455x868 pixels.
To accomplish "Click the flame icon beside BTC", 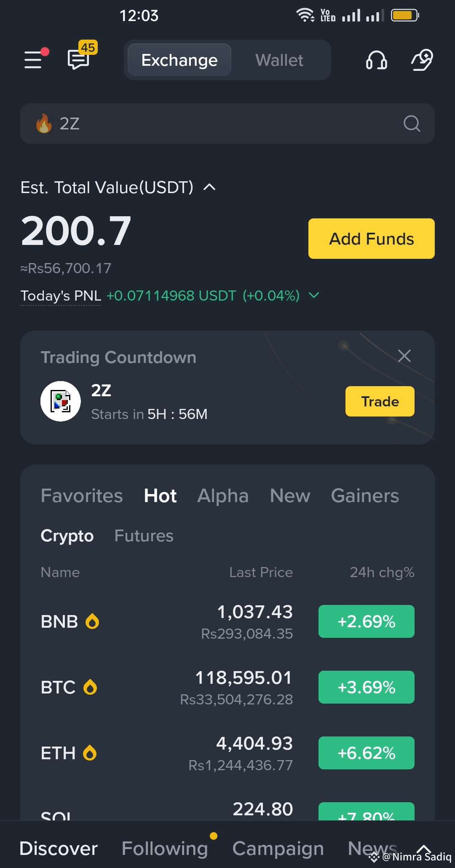I will [x=90, y=687].
